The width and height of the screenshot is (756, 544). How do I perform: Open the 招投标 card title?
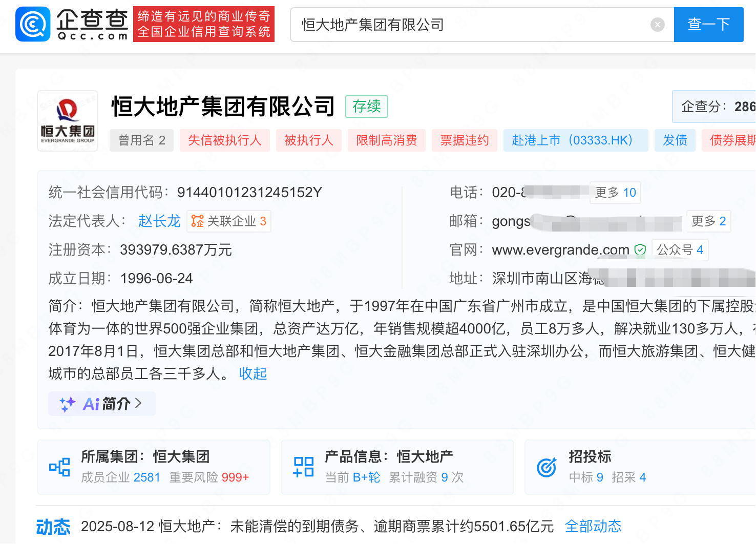pyautogui.click(x=590, y=456)
